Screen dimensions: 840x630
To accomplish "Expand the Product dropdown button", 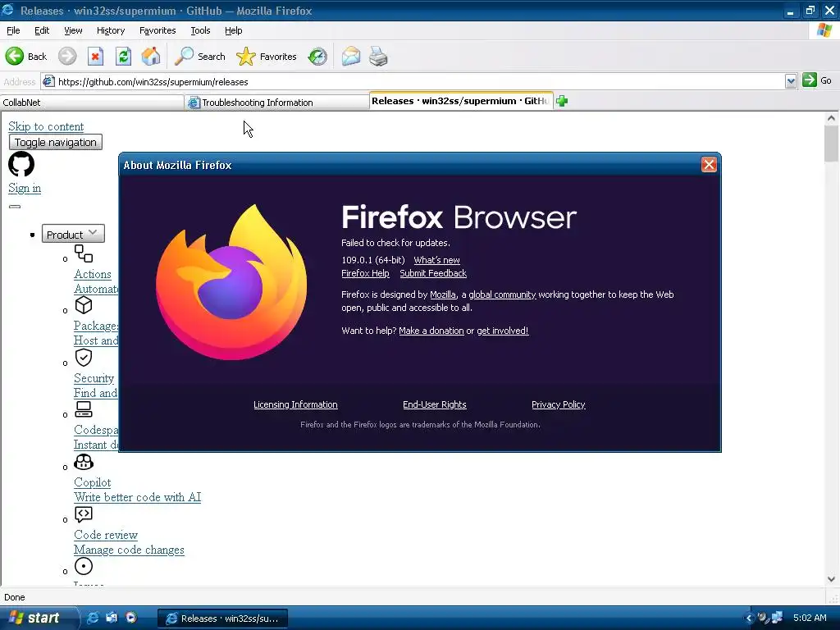I will 73,234.
